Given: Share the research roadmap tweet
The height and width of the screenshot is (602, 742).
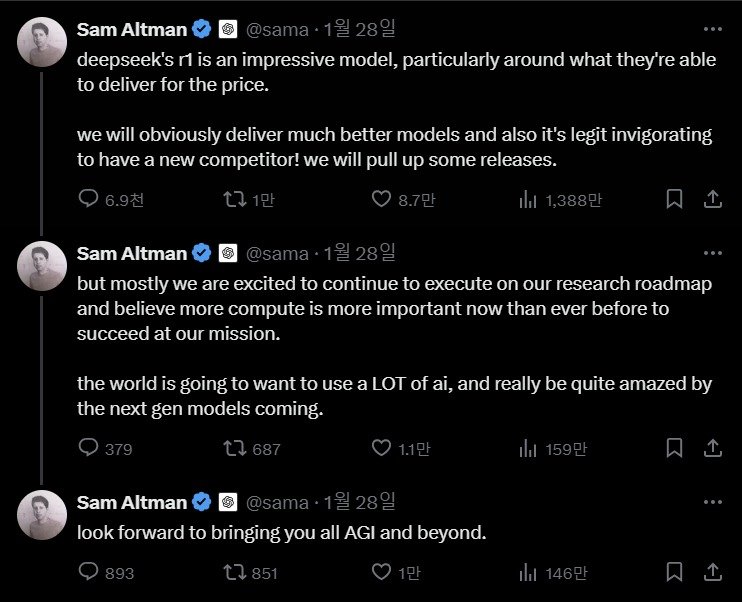Looking at the screenshot, I should (712, 449).
